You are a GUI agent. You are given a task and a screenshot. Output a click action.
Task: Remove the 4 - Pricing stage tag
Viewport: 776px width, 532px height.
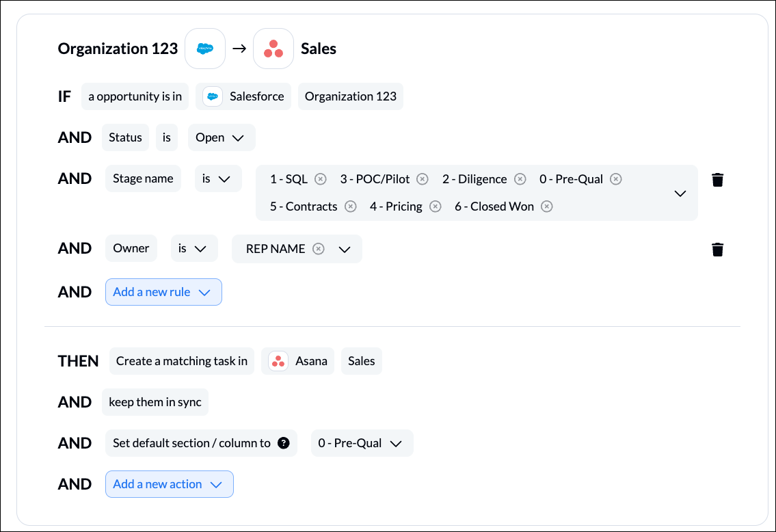(435, 207)
